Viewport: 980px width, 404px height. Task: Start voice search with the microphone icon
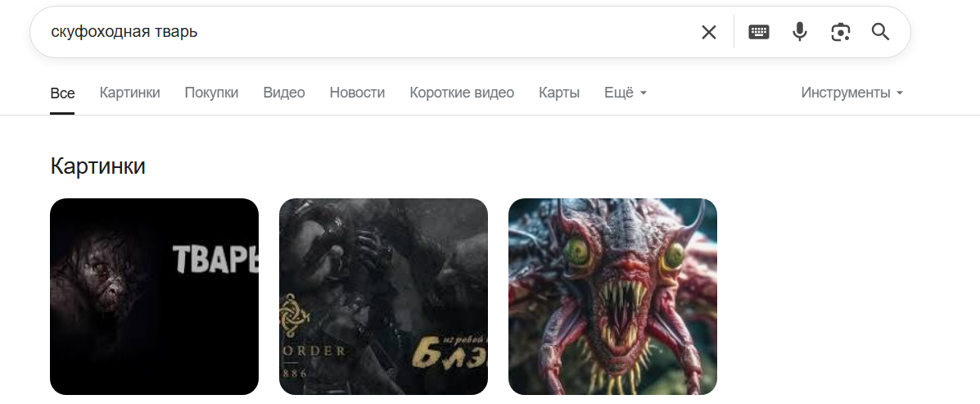pos(799,32)
